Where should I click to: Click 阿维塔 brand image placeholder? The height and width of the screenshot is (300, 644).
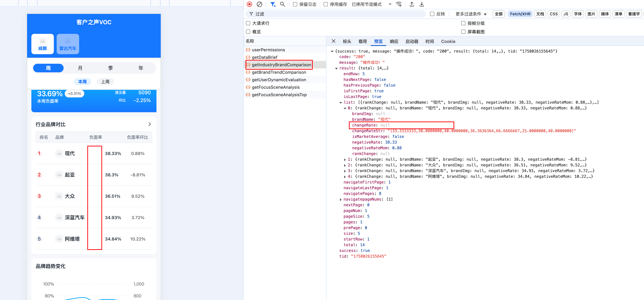tap(59, 239)
